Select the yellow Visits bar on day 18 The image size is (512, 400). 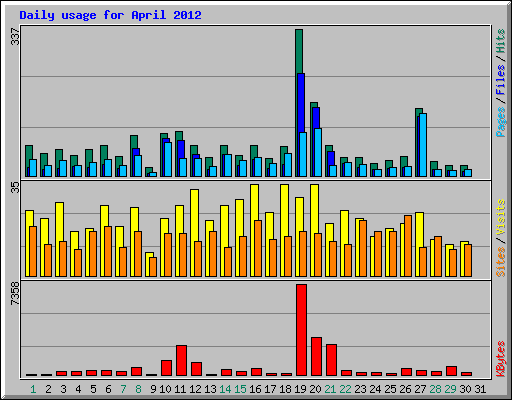coord(285,210)
